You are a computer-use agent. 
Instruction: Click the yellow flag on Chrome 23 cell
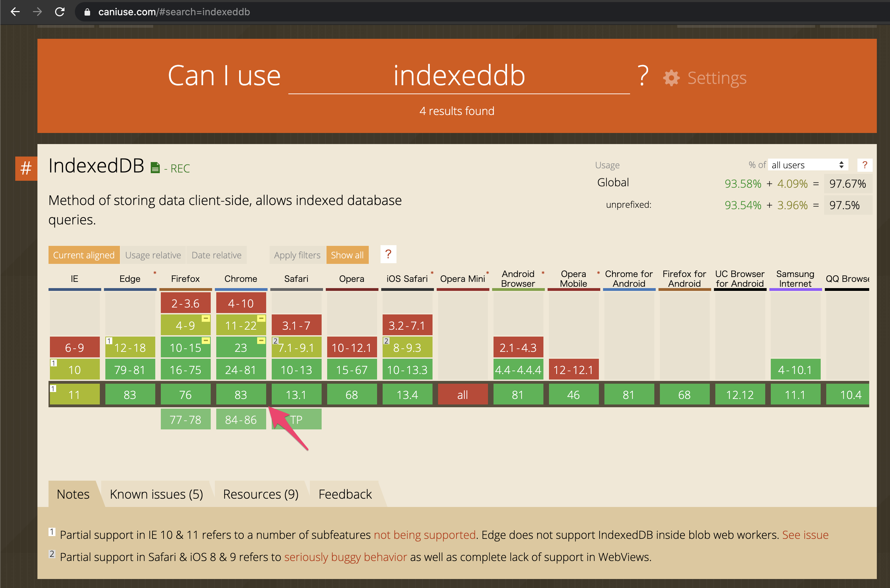click(x=261, y=340)
